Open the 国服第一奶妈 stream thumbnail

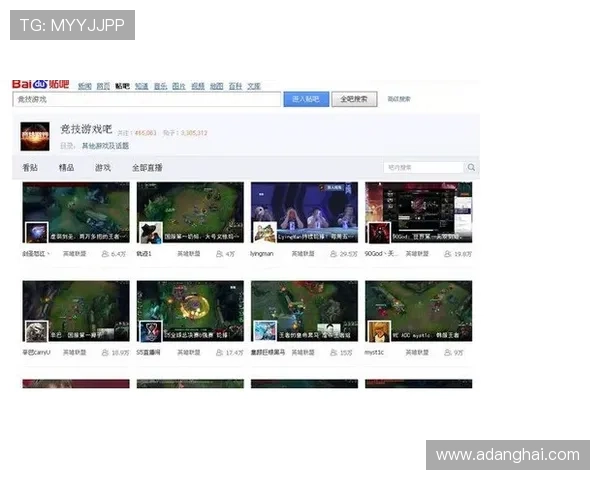(190, 212)
